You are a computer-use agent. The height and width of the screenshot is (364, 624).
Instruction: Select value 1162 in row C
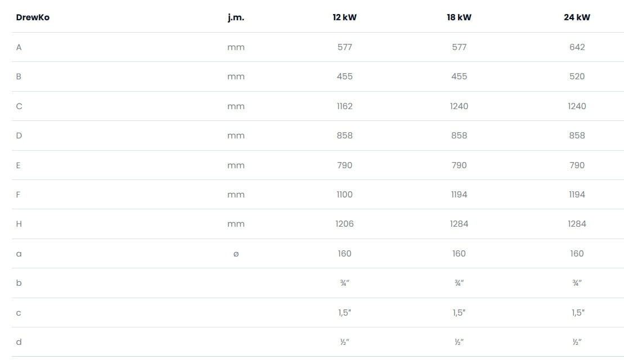(x=344, y=106)
